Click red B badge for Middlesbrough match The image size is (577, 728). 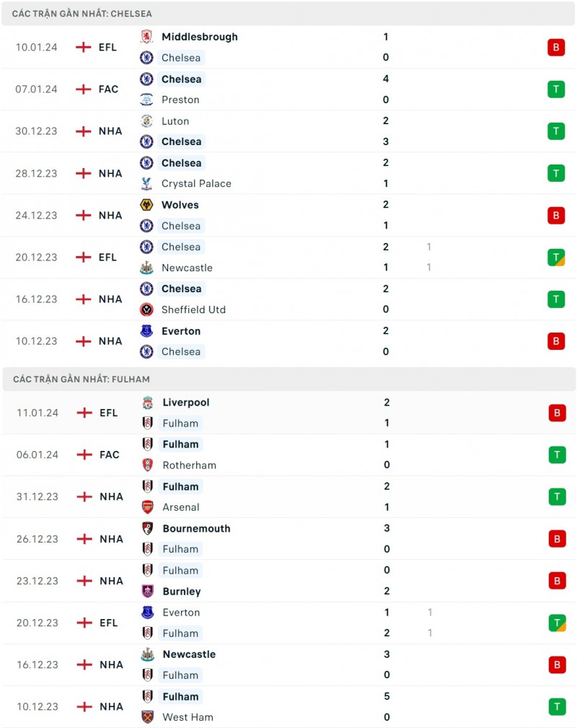click(555, 48)
